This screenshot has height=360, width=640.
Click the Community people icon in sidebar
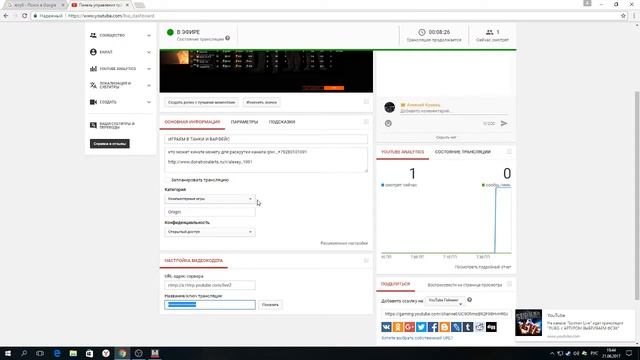coord(93,36)
